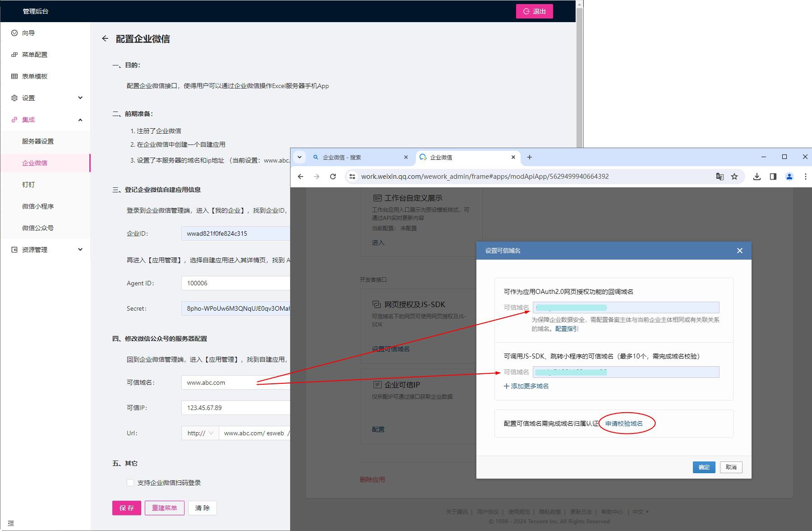Open the http:// protocol dropdown
Image resolution: width=812 pixels, height=531 pixels.
(200, 433)
